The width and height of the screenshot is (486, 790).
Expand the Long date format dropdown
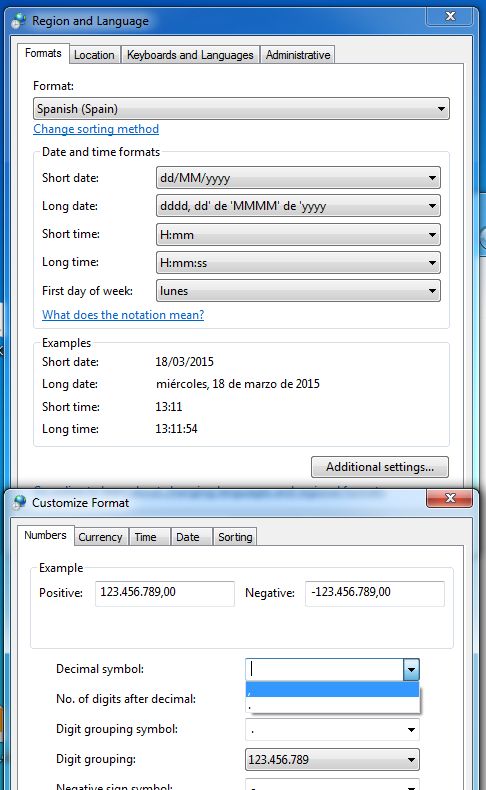click(x=298, y=206)
